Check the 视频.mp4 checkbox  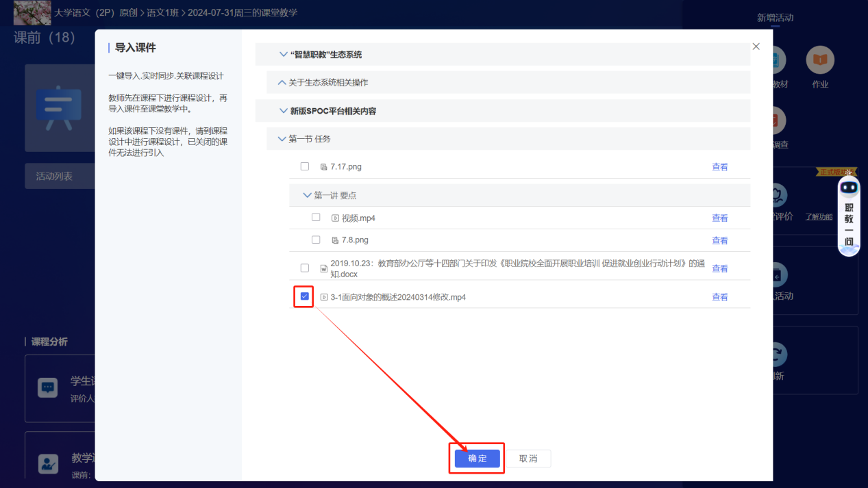click(x=316, y=218)
